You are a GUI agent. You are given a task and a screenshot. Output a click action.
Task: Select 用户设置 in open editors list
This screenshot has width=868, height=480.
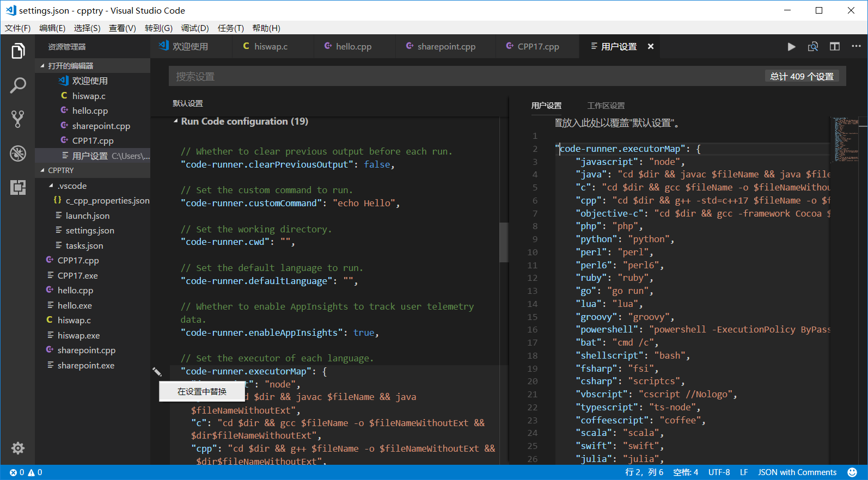pos(93,156)
